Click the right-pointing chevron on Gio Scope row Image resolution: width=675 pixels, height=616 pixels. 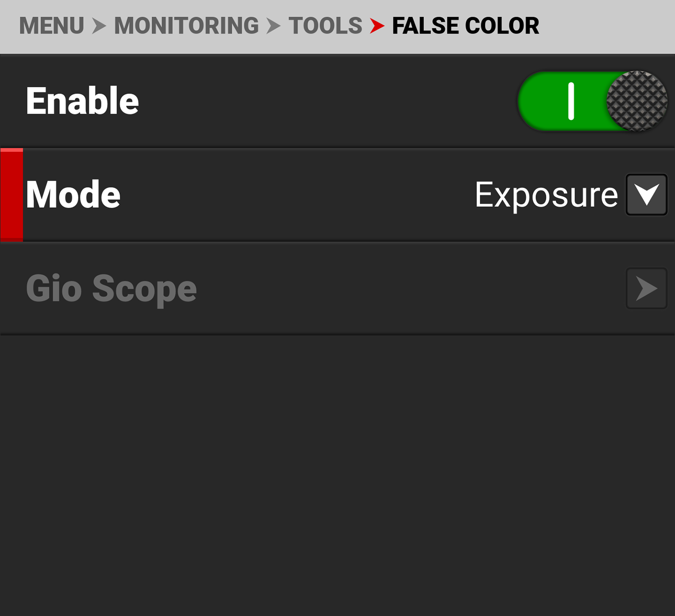click(646, 288)
